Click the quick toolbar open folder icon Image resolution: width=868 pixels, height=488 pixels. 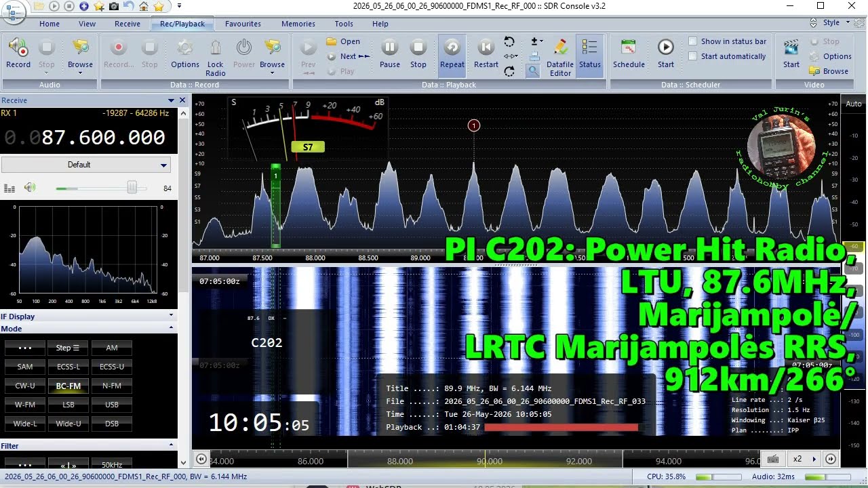(39, 6)
